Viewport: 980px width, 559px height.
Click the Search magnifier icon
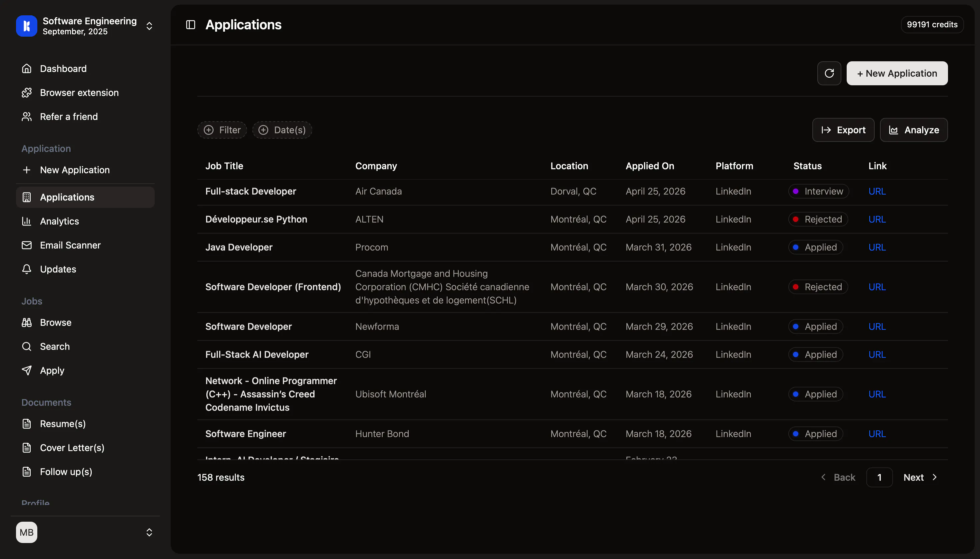[x=27, y=346]
